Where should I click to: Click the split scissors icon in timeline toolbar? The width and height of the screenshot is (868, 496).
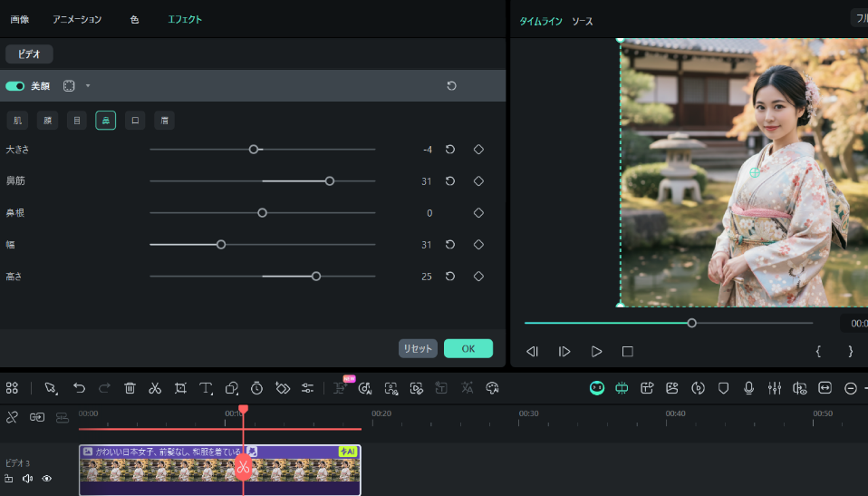(x=155, y=388)
